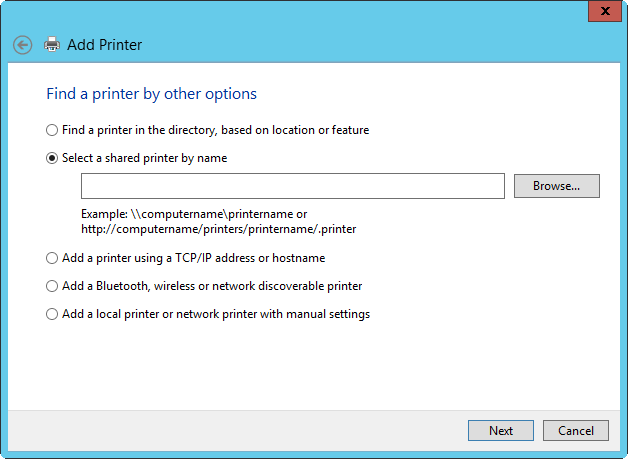Close the Add Printer window
This screenshot has height=459, width=628.
pos(602,12)
